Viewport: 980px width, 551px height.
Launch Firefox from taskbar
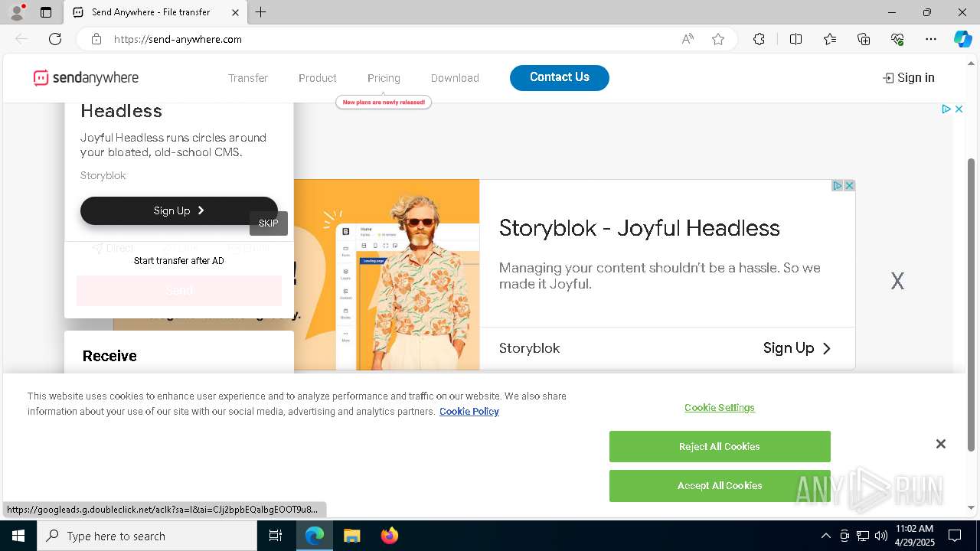389,536
